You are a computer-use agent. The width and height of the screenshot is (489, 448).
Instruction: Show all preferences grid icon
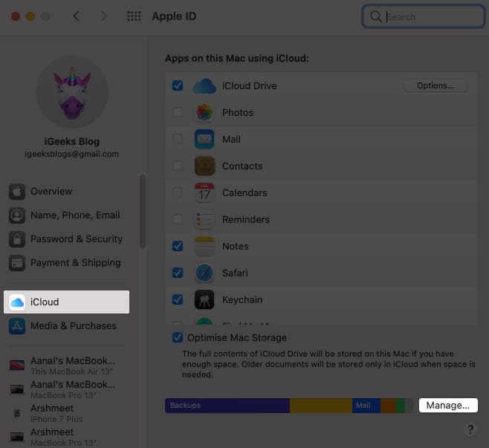point(134,16)
